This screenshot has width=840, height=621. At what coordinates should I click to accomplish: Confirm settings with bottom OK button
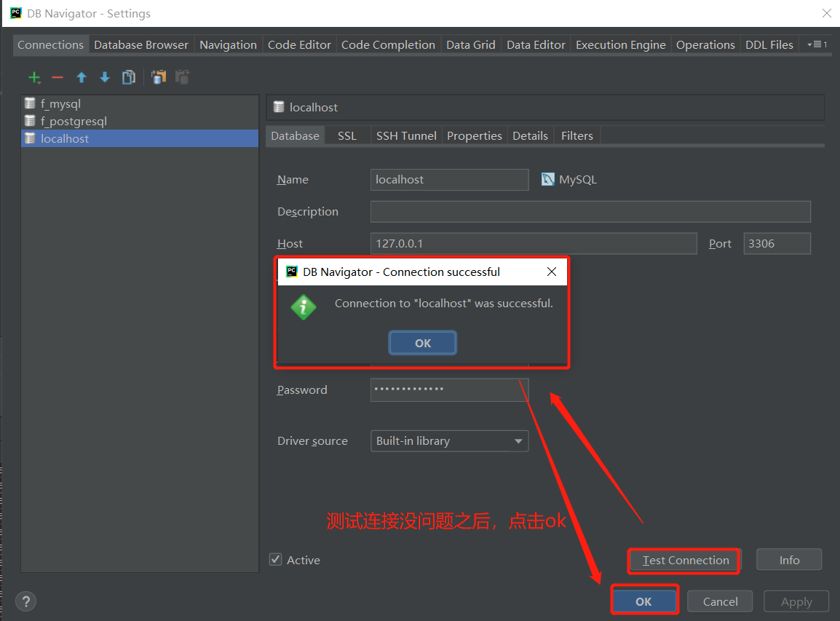[644, 601]
